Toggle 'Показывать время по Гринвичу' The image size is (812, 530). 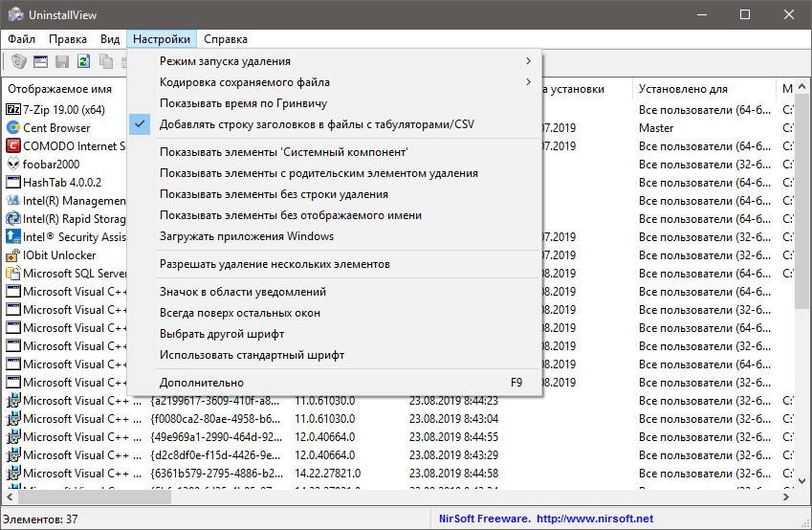click(335, 103)
